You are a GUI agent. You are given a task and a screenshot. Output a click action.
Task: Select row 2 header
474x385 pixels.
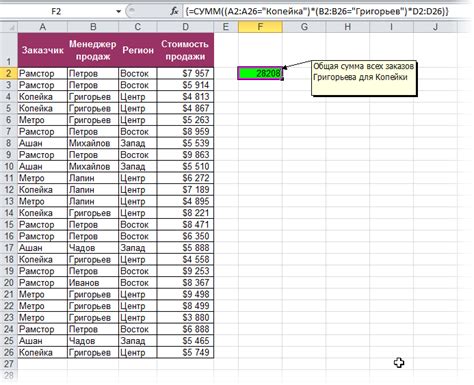[x=9, y=73]
